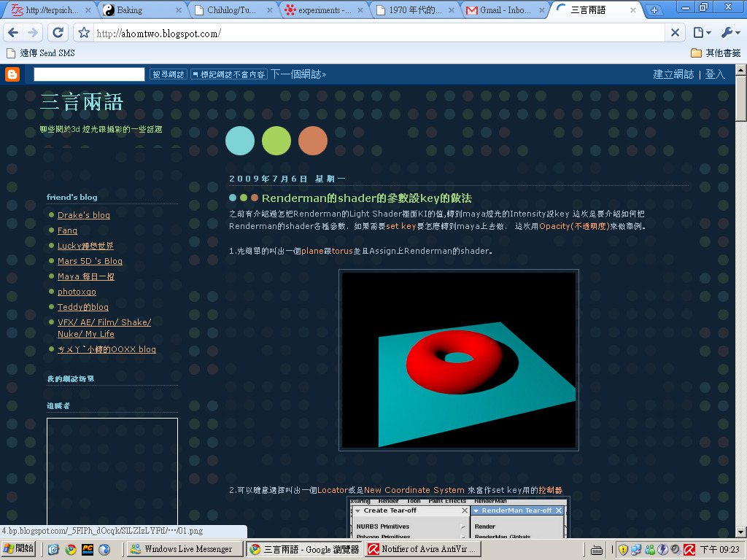Launch Chrome from the quick launch bar

[71, 550]
